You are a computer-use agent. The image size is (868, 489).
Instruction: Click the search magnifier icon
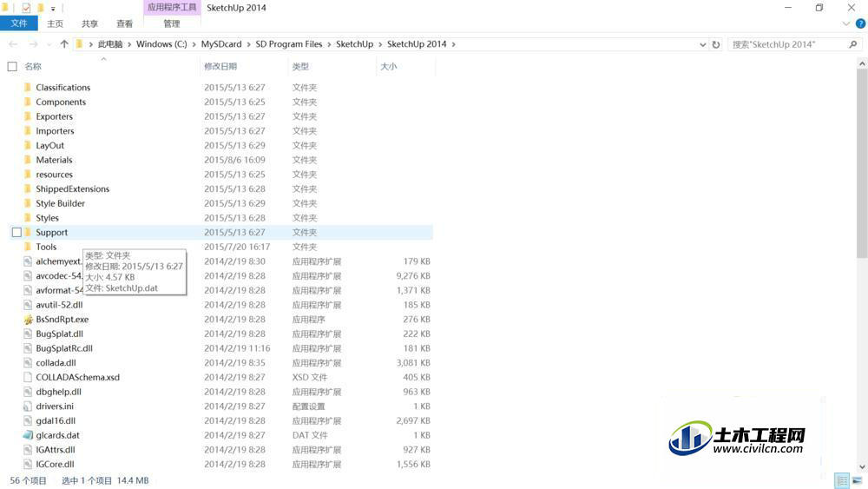tap(853, 44)
